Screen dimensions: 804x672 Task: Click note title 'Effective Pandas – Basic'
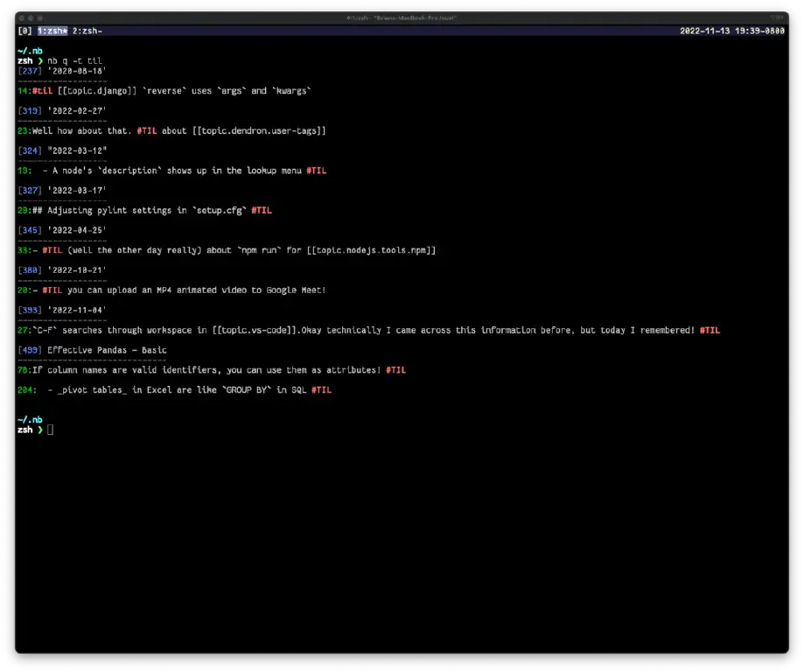(x=107, y=350)
